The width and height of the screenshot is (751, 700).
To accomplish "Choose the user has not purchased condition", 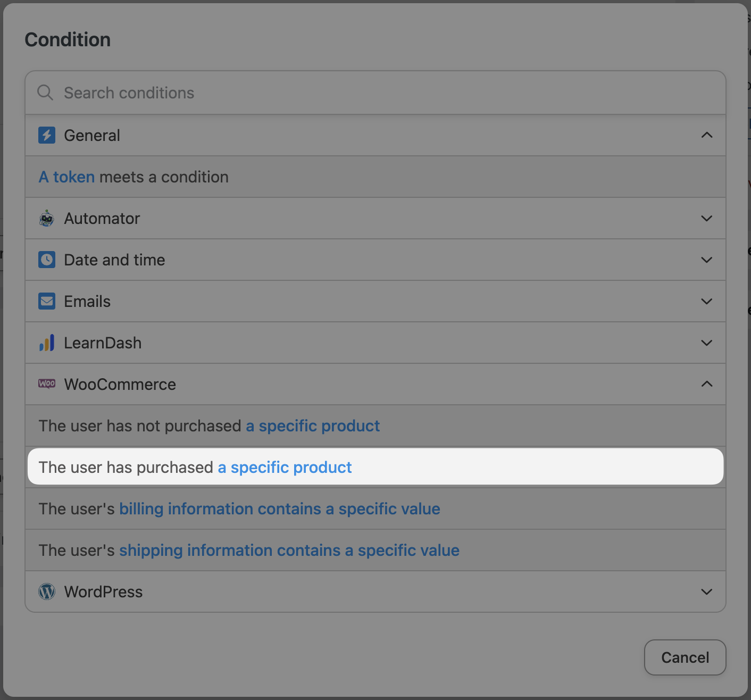I will (x=208, y=426).
